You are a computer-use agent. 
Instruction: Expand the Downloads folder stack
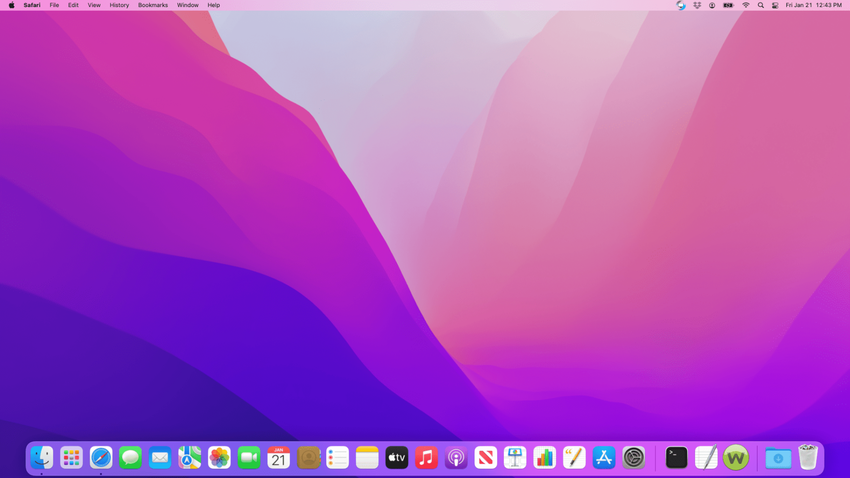(778, 457)
